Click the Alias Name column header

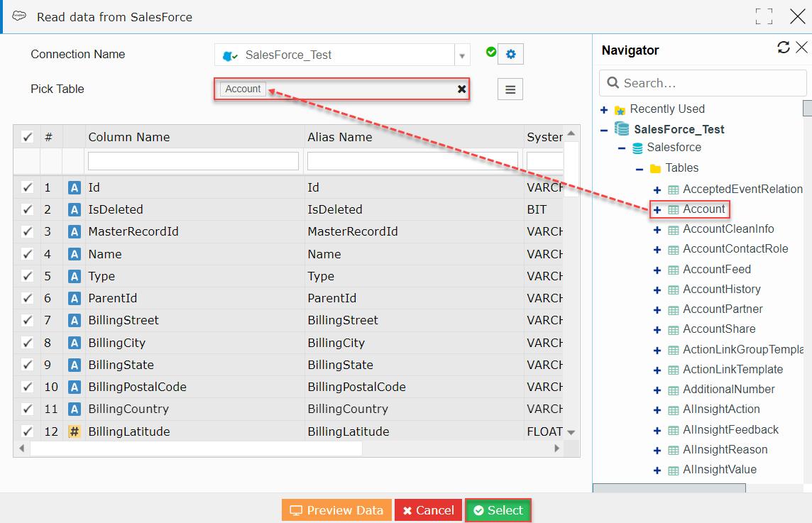[340, 137]
